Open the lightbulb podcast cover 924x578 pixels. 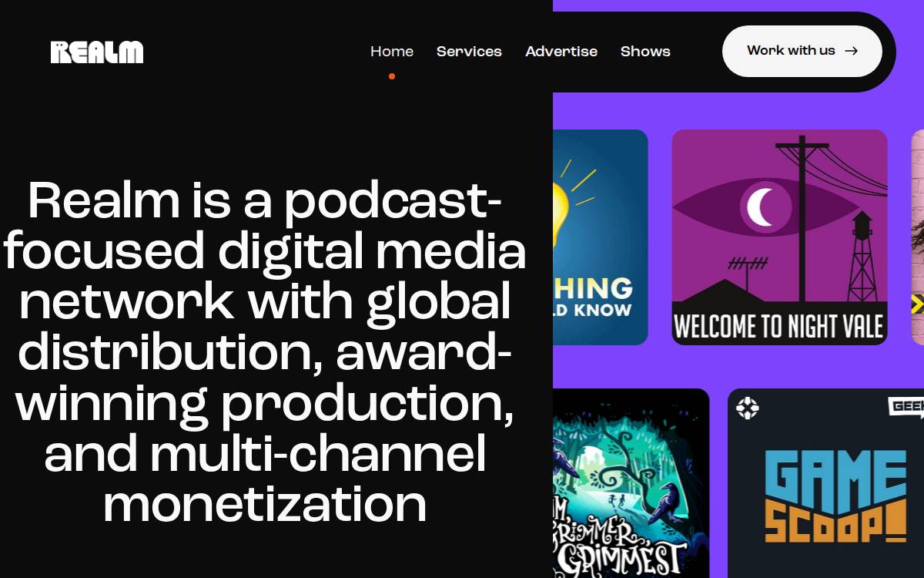pos(601,237)
